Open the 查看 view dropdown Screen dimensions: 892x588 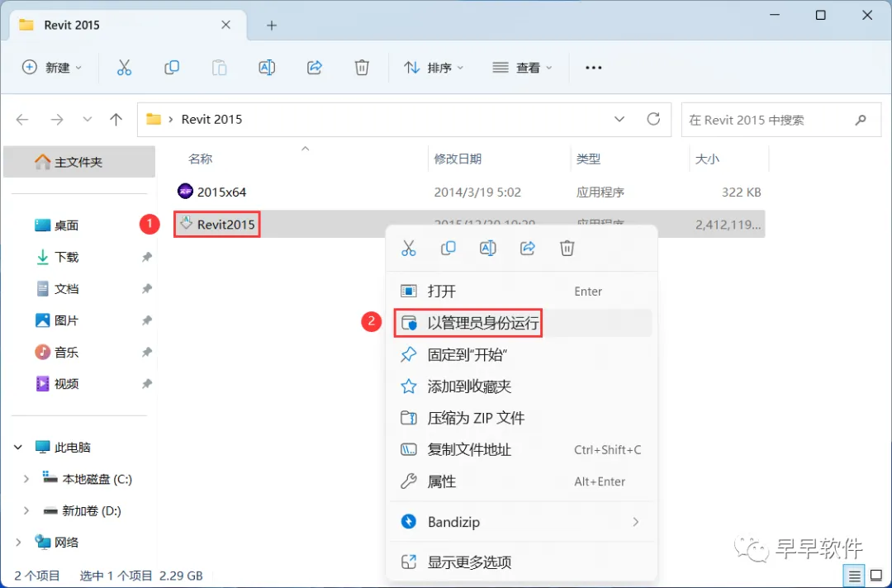click(522, 68)
